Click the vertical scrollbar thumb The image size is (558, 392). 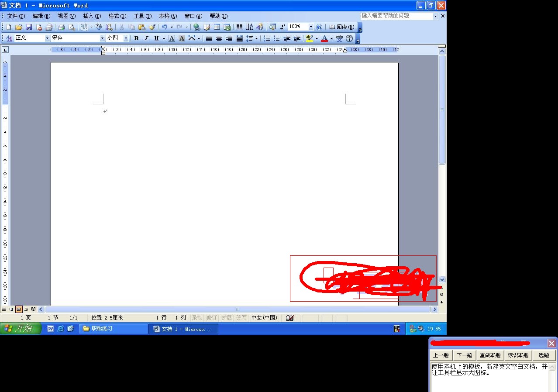click(x=442, y=109)
